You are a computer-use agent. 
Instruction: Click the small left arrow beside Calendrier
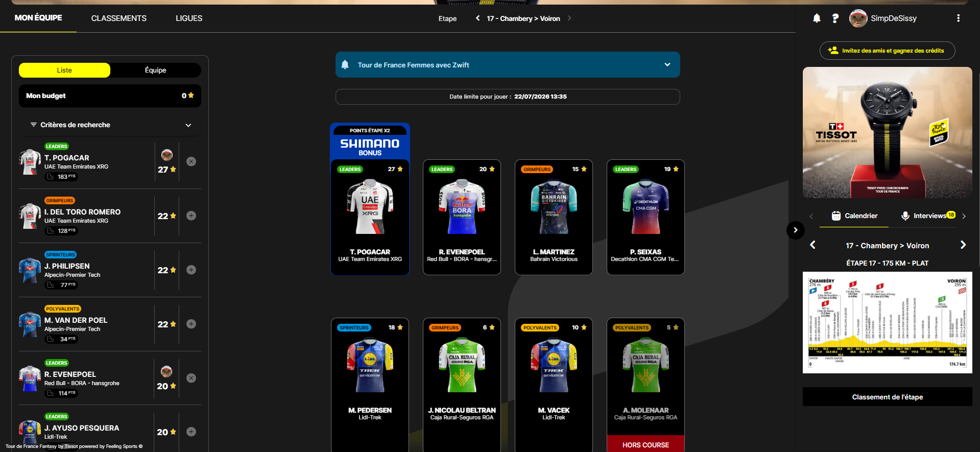coord(811,216)
